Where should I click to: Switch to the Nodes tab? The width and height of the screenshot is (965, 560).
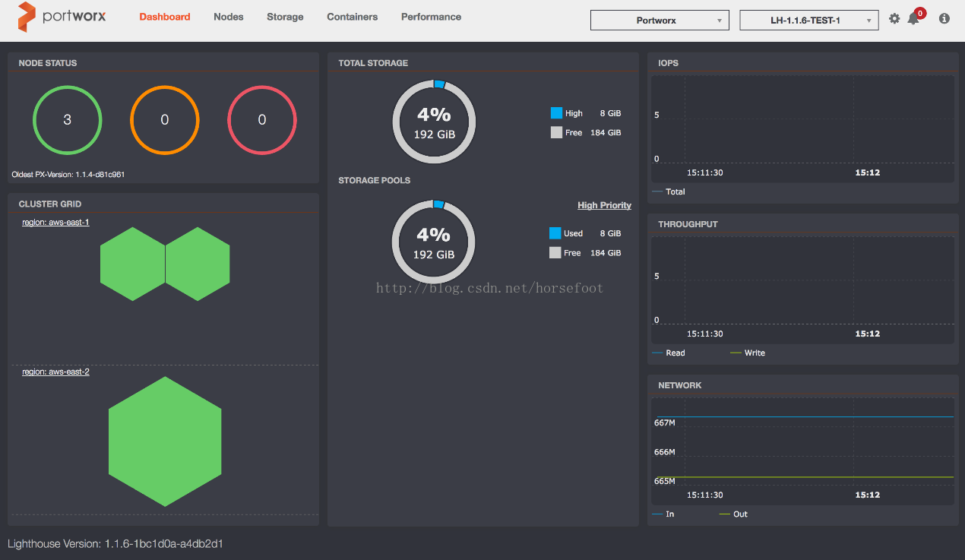pos(229,17)
